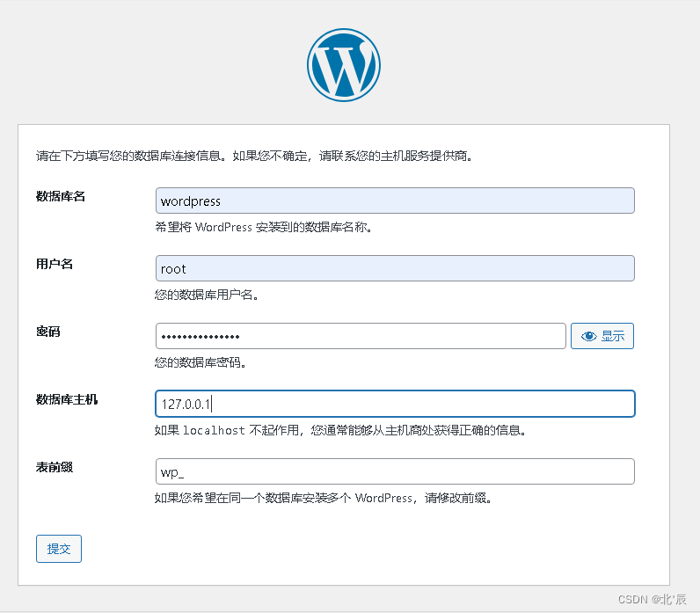Click the 数据库主机 label
The width and height of the screenshot is (700, 613).
point(67,399)
